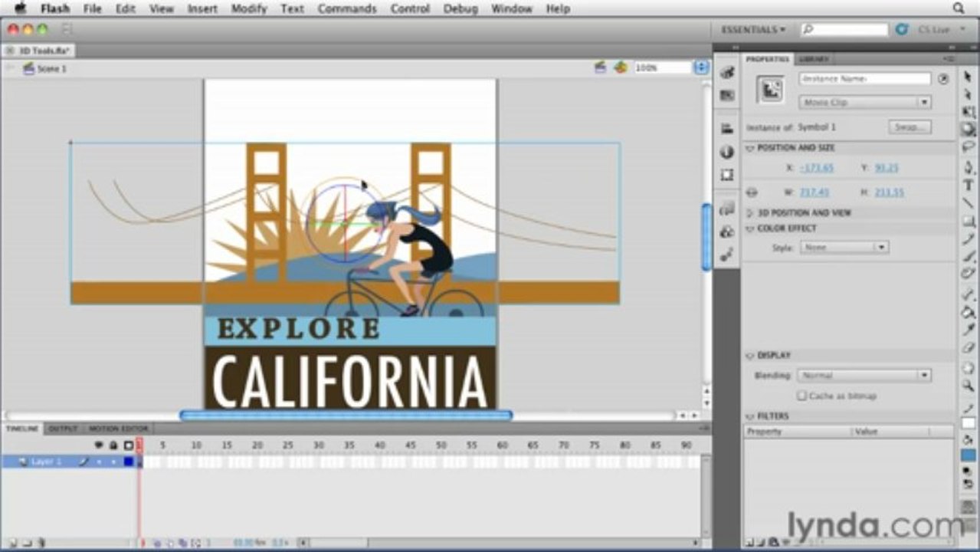Delete layer using trash icon
The height and width of the screenshot is (552, 980).
[41, 543]
